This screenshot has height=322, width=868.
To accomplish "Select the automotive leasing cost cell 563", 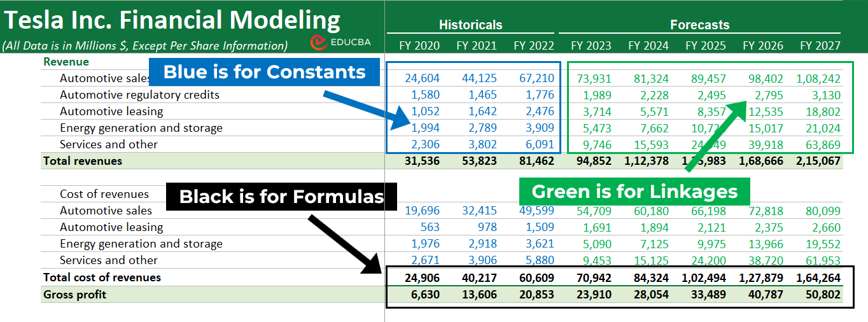I will pyautogui.click(x=430, y=228).
